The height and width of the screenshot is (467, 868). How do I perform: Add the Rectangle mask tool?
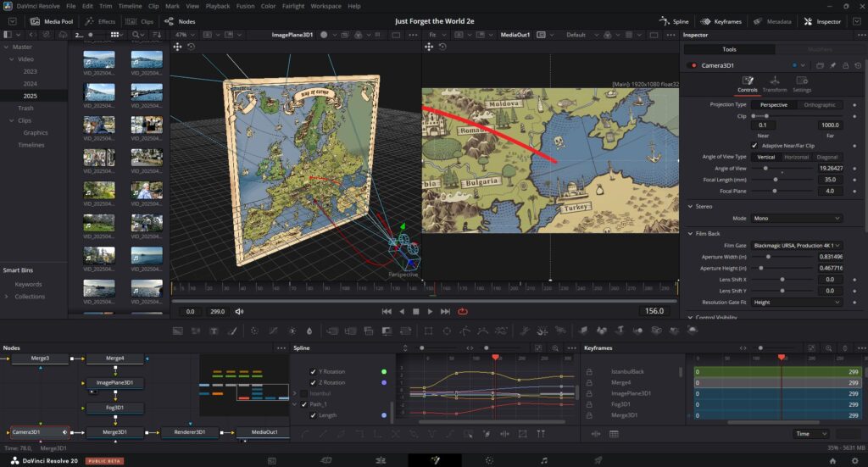[428, 331]
